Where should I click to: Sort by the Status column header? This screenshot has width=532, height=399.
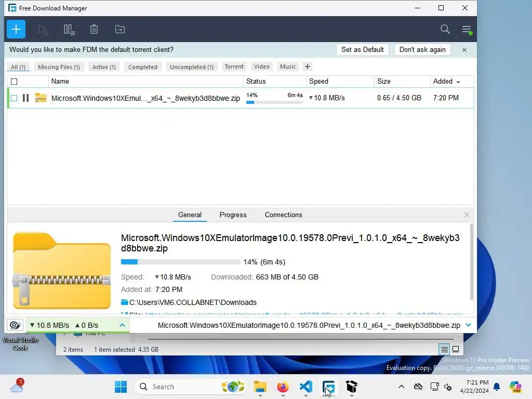[274, 82]
